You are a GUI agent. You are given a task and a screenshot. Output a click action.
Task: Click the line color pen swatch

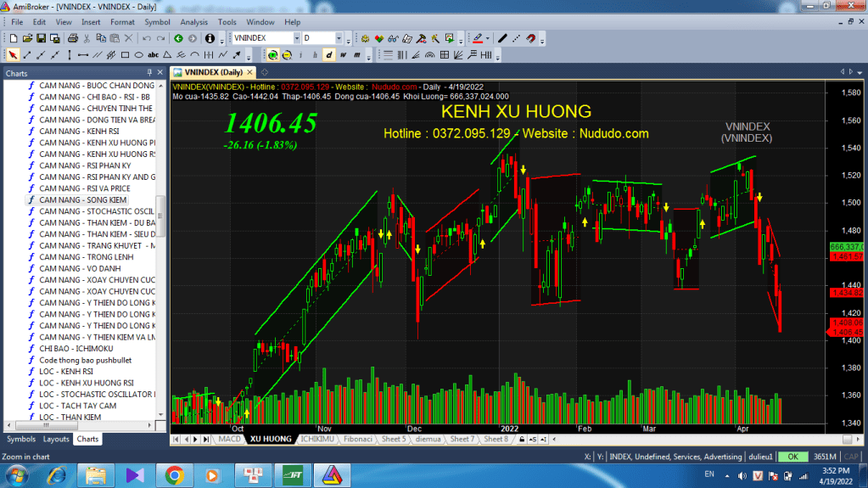477,38
